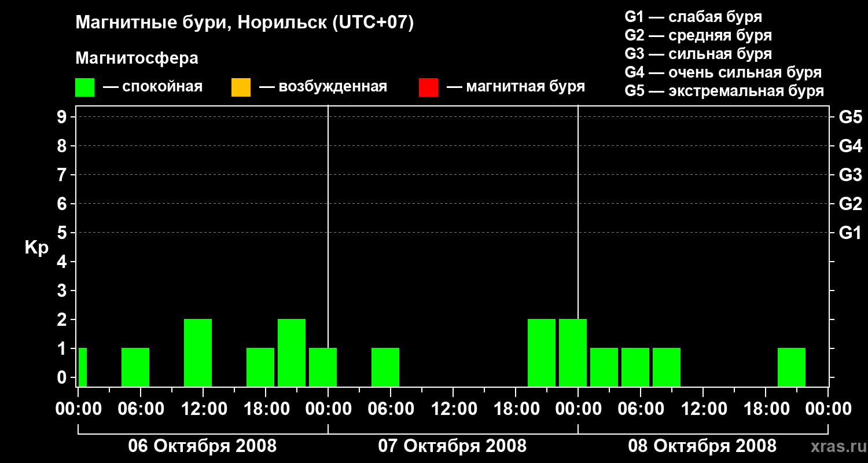Click the Kp 1 bar at 06:00 on 06 October
Viewport: 868px width, 463px height.
(135, 367)
